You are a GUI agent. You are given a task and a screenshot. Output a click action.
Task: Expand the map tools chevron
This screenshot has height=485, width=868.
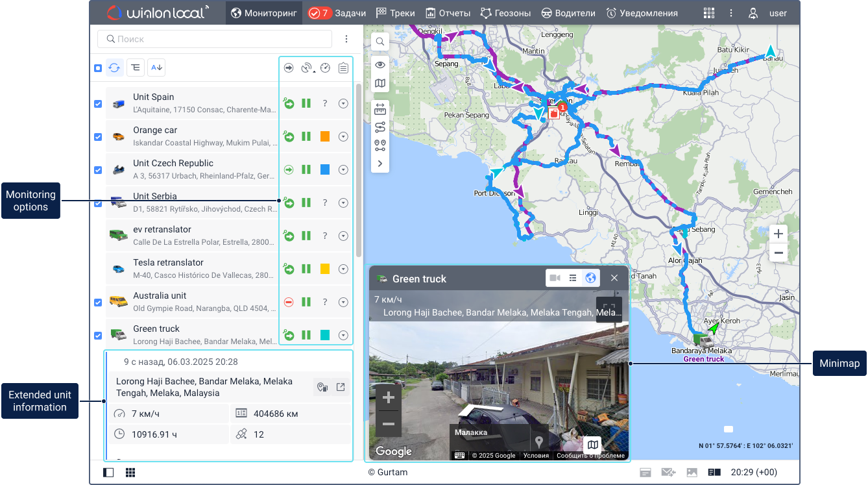[380, 164]
